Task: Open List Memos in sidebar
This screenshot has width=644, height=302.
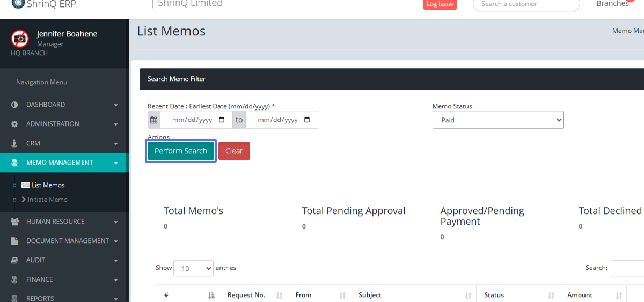Action: point(48,185)
